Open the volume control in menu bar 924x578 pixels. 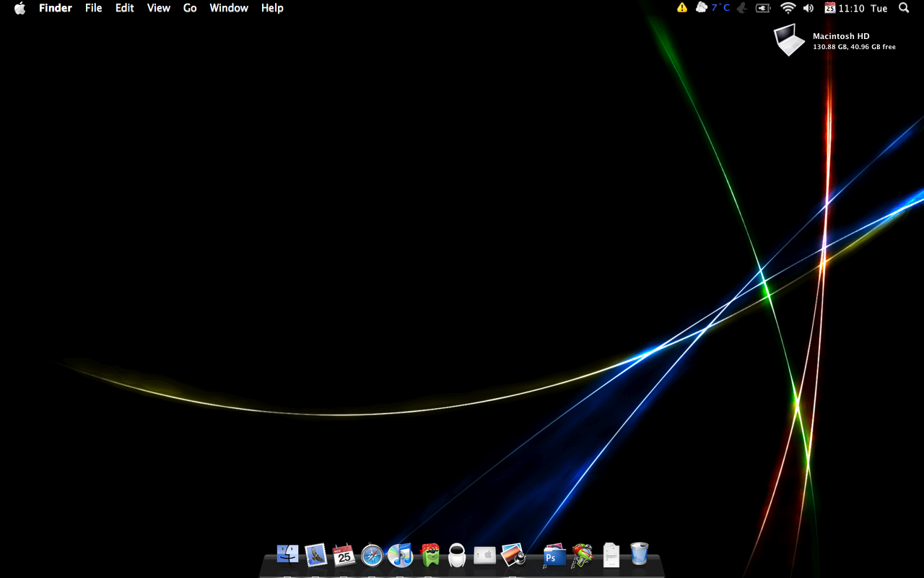pyautogui.click(x=808, y=8)
